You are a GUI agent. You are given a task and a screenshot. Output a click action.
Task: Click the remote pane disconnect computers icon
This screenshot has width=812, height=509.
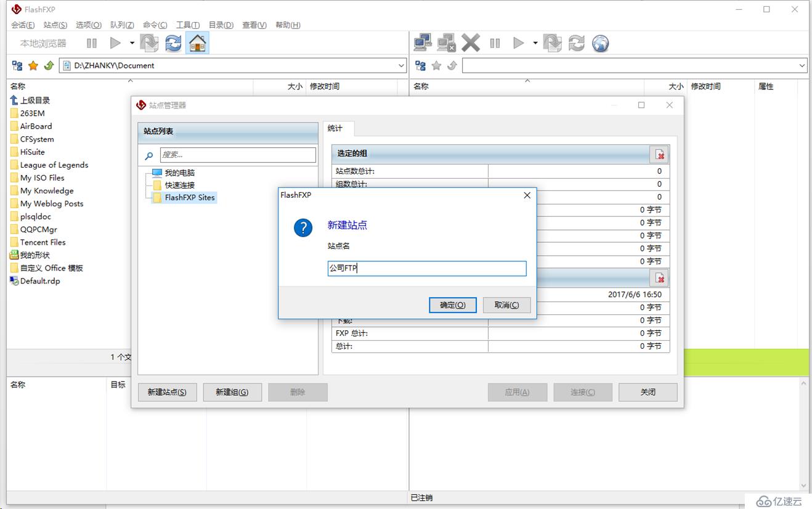[x=446, y=43]
